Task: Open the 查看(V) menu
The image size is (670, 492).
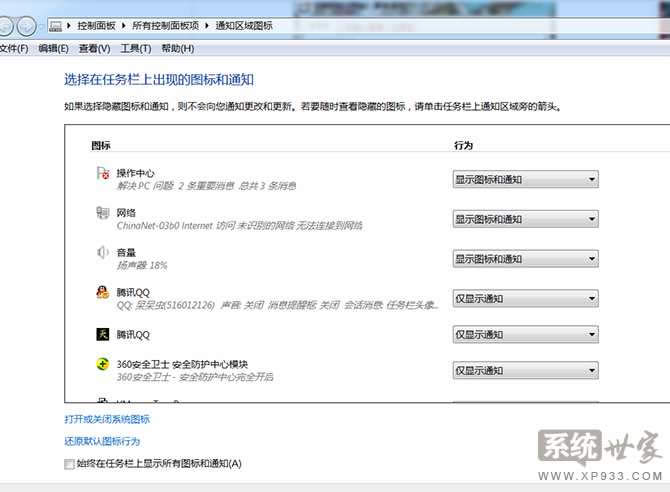Action: 94,49
